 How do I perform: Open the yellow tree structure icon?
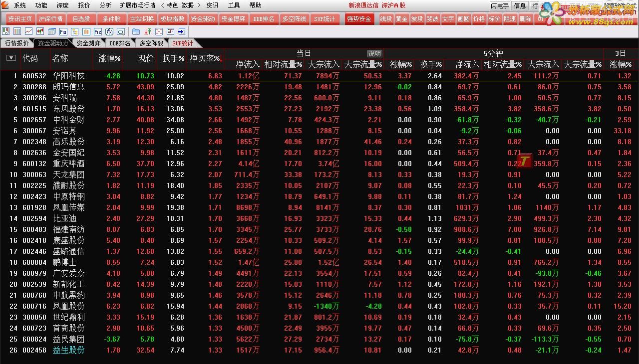tap(74, 31)
